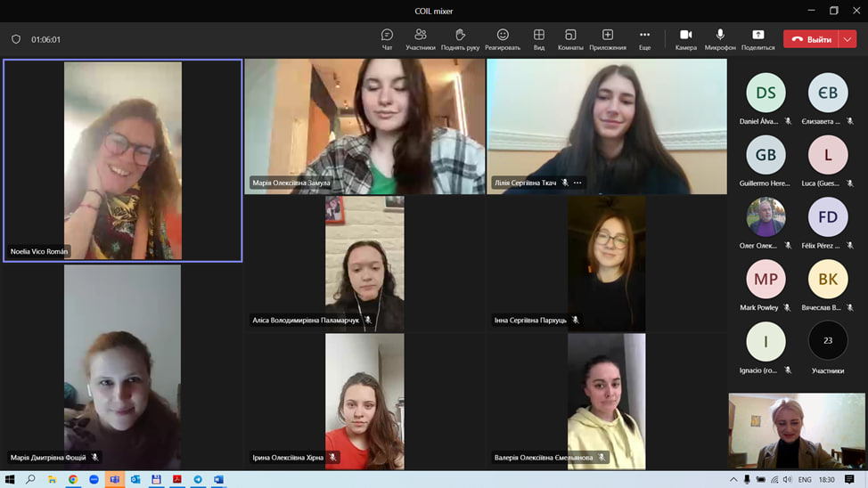Click mic icon on Валерія Олексіївна Ємельянова
This screenshot has width=868, height=488.
(602, 458)
